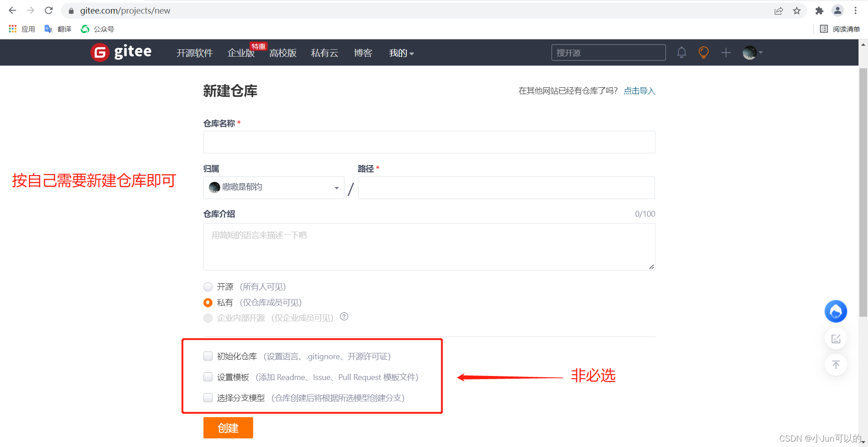Image resolution: width=868 pixels, height=447 pixels.
Task: Select the 开源 visibility radio button
Action: (x=208, y=286)
